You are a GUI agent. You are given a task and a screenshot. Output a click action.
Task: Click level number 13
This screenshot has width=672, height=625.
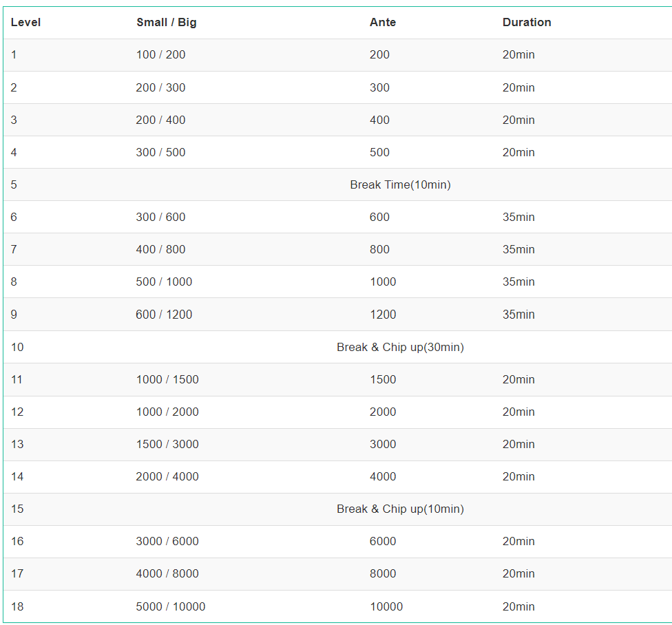(17, 444)
